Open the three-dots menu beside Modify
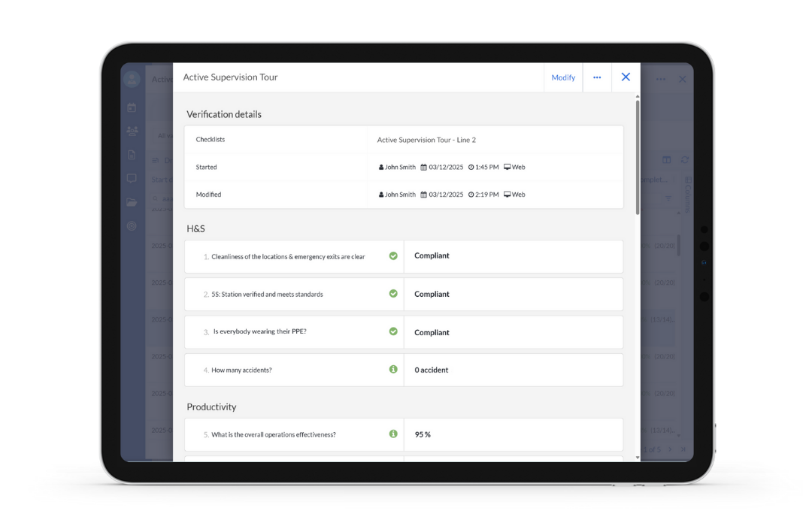This screenshot has width=812, height=526. click(597, 77)
